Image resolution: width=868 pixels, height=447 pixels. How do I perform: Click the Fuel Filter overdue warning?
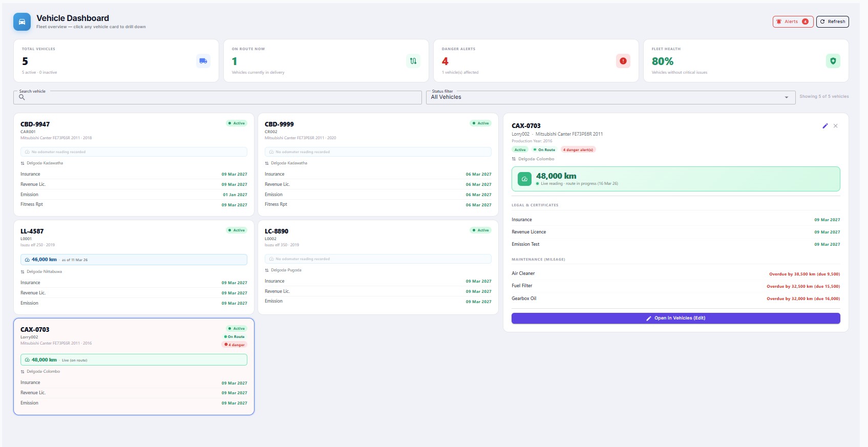tap(803, 287)
